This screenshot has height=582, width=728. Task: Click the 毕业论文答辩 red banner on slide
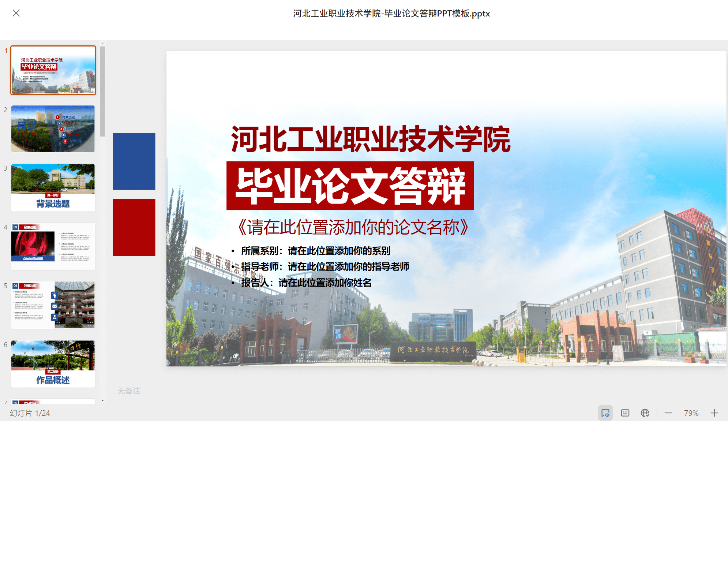coord(350,186)
